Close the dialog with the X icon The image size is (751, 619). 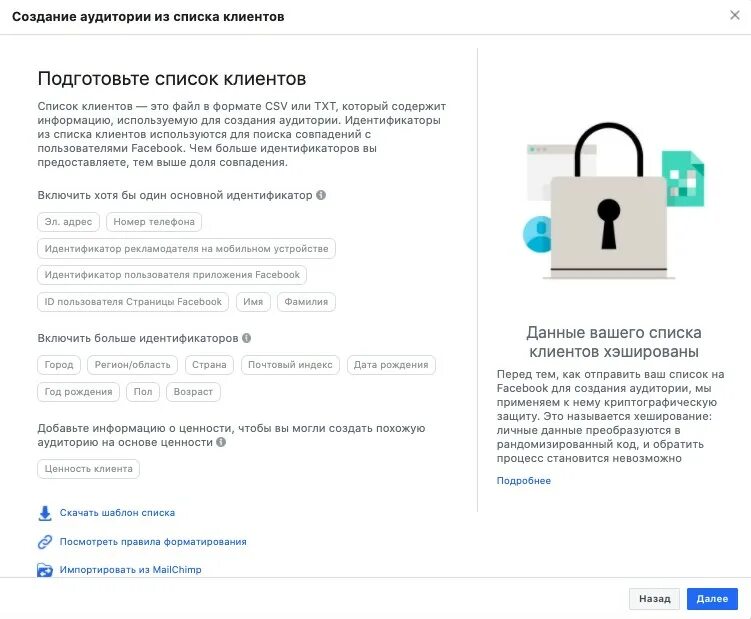pos(735,15)
